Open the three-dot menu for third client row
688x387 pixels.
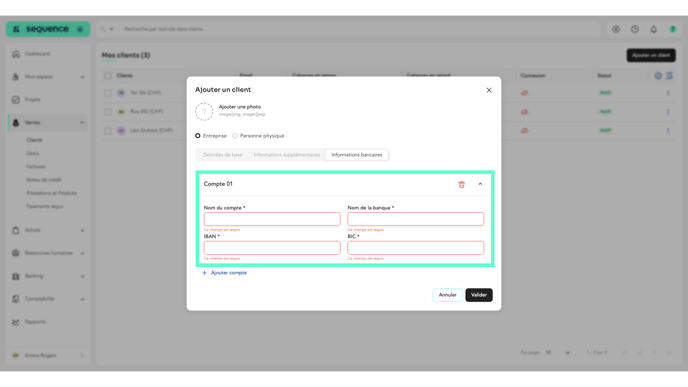pyautogui.click(x=668, y=131)
